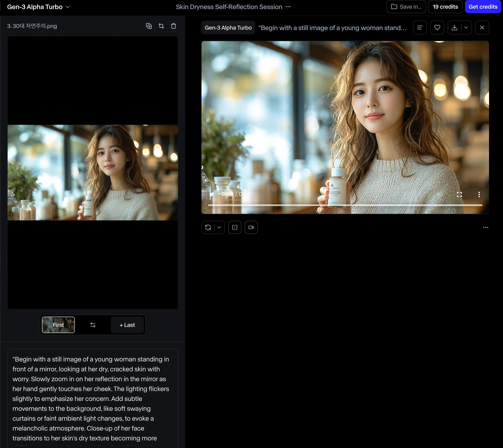Click the crop image icon
This screenshot has height=448, width=503.
click(x=161, y=26)
